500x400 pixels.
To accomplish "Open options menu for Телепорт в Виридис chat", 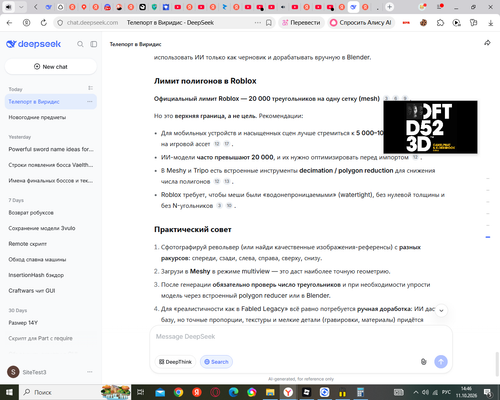I will pos(89,101).
